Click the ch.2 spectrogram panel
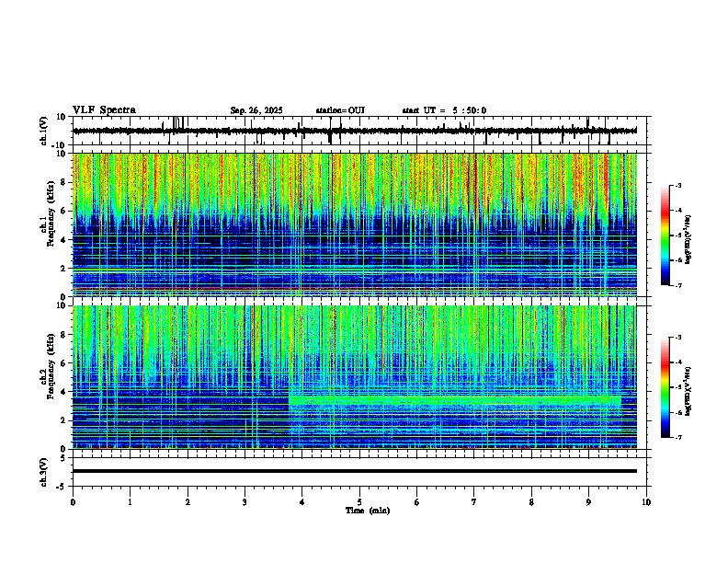 [355, 377]
